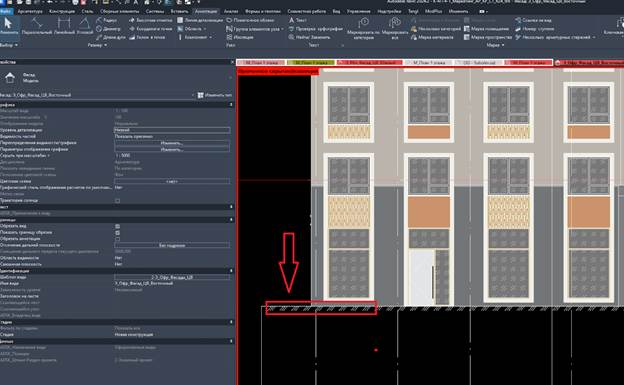Click the View Template (Шаблон вида) value button

pos(172,277)
